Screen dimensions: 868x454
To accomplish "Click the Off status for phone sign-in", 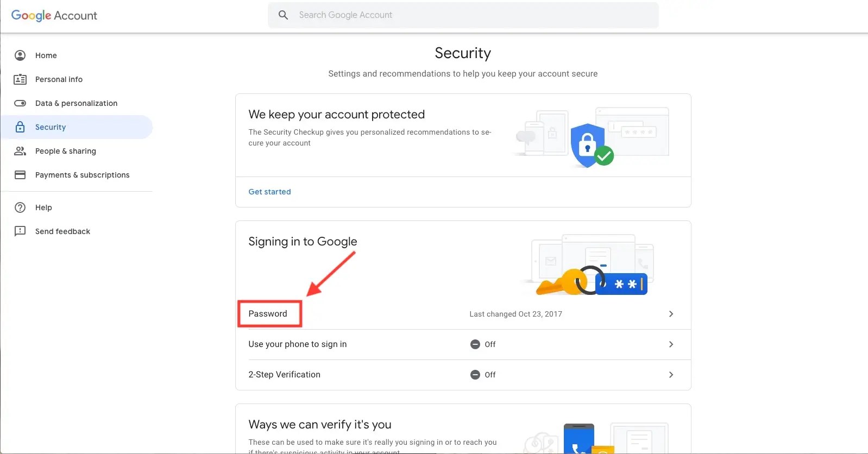I will click(483, 344).
